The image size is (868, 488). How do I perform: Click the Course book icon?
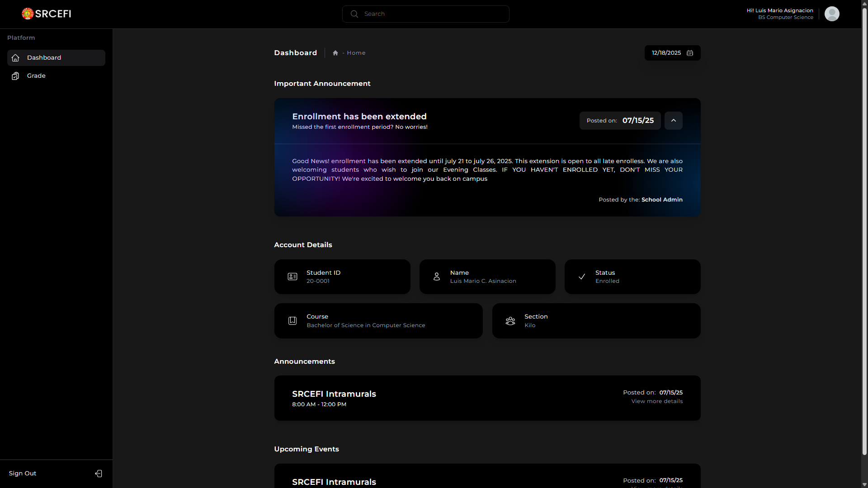[x=292, y=321]
